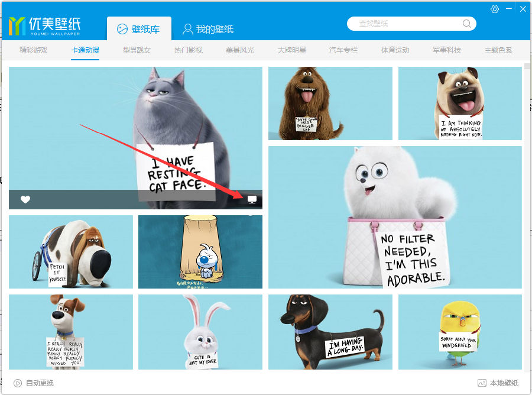532x395 pixels.
Task: Open 本地壁纸 local wallpaper
Action: [x=498, y=383]
